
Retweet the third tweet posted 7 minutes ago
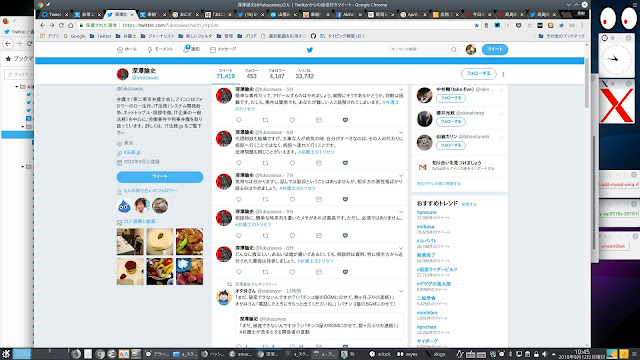(265, 199)
